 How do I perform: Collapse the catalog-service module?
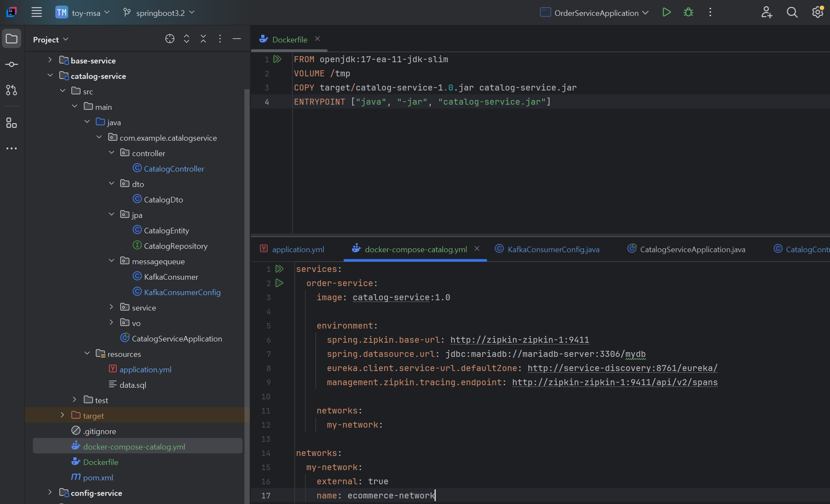(x=50, y=75)
